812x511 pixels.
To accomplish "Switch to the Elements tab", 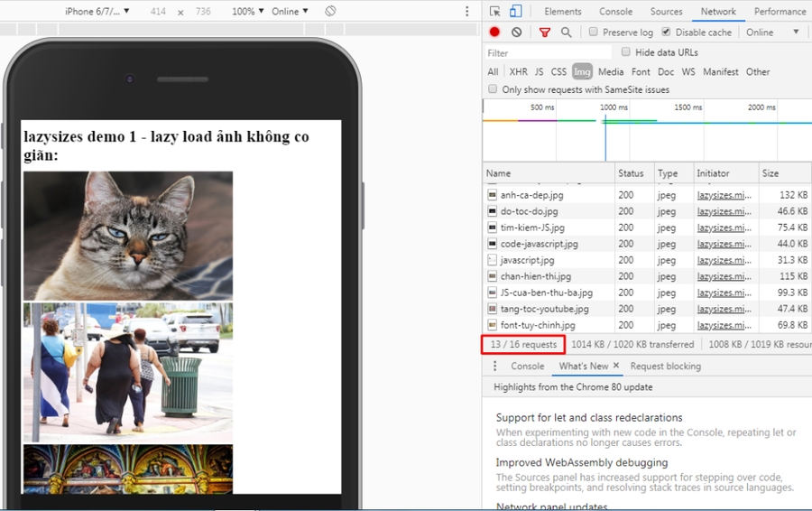I will 562,12.
